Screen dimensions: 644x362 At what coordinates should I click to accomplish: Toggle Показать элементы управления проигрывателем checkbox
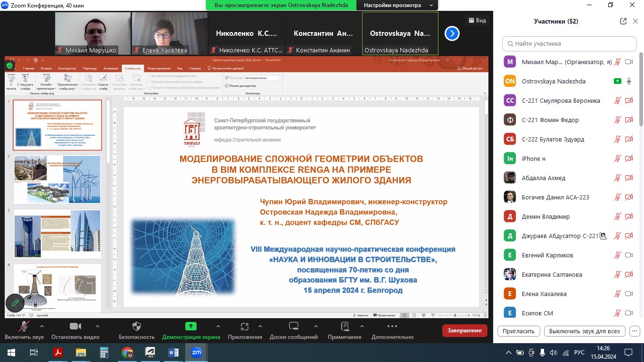coord(149,87)
